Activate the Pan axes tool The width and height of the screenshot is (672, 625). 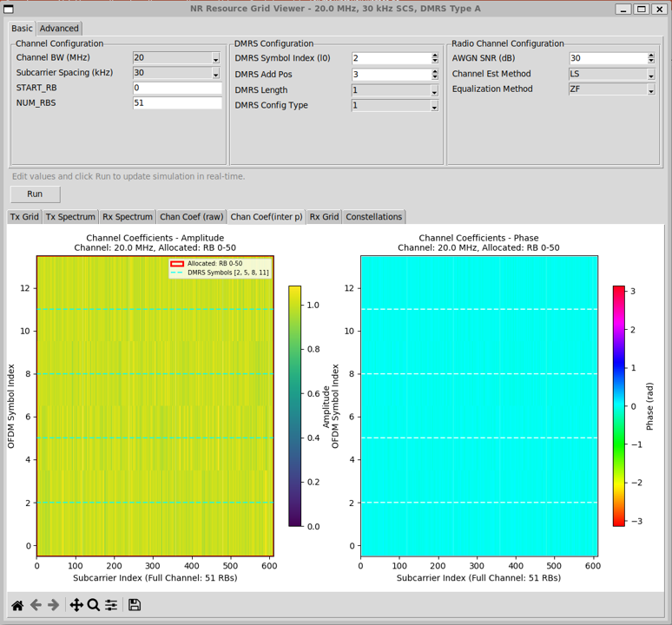point(76,605)
